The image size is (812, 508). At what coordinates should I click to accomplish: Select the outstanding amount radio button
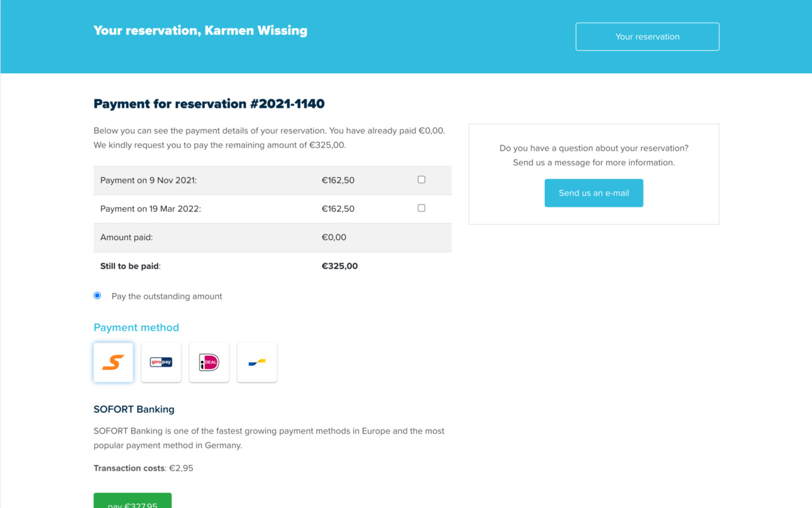tap(97, 295)
